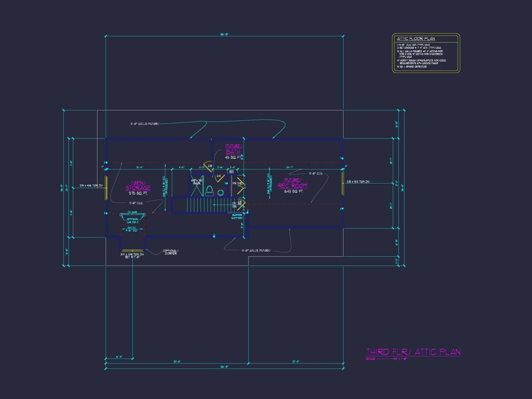Select the DN 15R stair direction annotation
Screen dimensions: 532x399
235,205
